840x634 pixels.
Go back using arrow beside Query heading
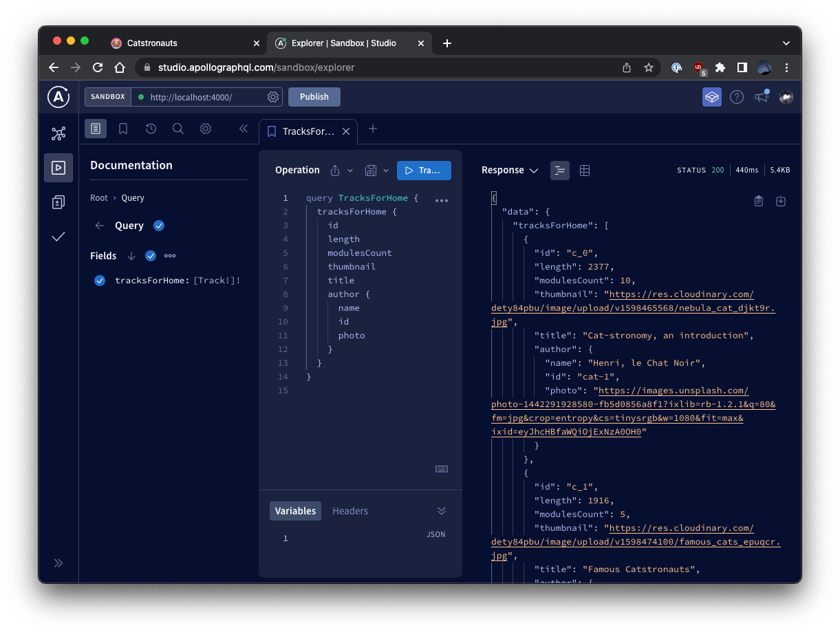click(x=100, y=226)
